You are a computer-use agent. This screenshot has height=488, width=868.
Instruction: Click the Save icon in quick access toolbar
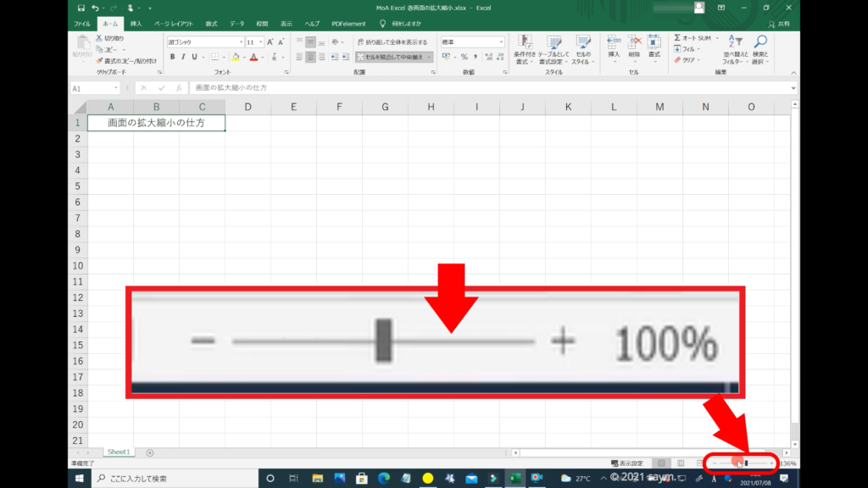click(x=81, y=8)
